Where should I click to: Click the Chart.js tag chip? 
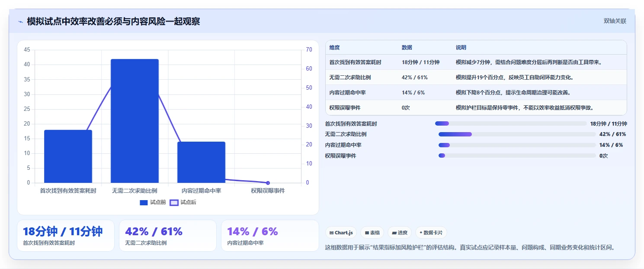[341, 233]
